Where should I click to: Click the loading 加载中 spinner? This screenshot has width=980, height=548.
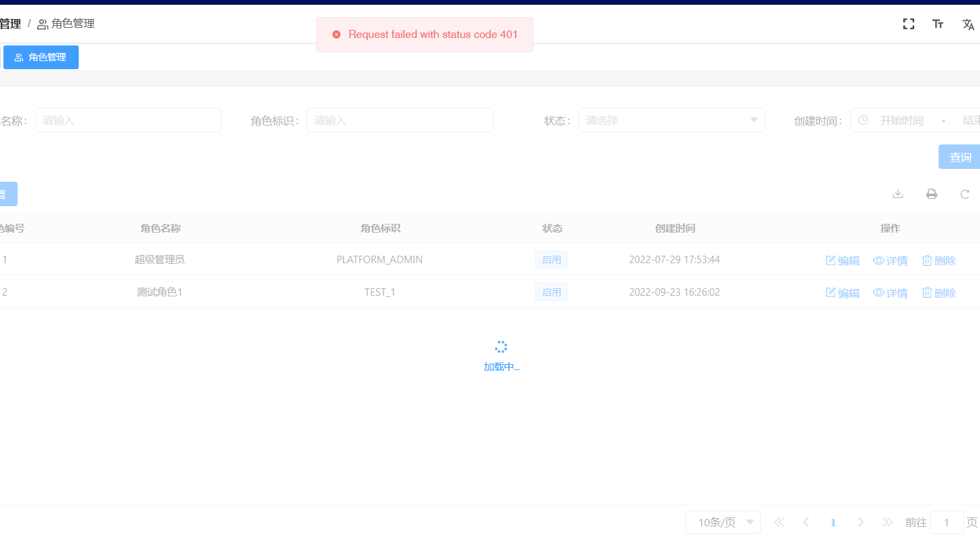click(501, 347)
